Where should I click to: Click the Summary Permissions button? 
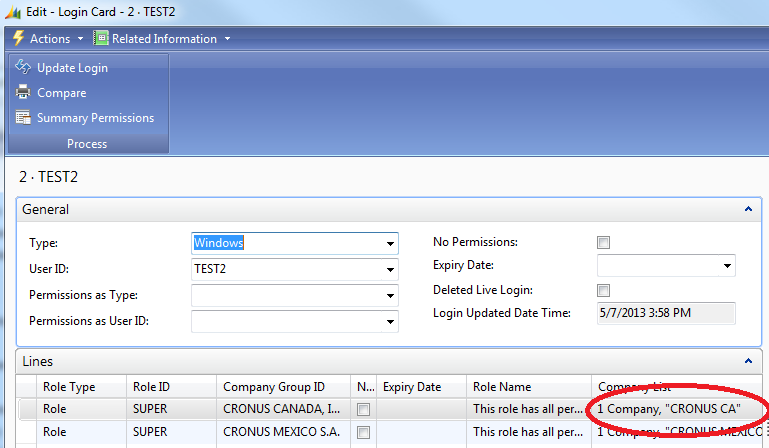tap(95, 118)
